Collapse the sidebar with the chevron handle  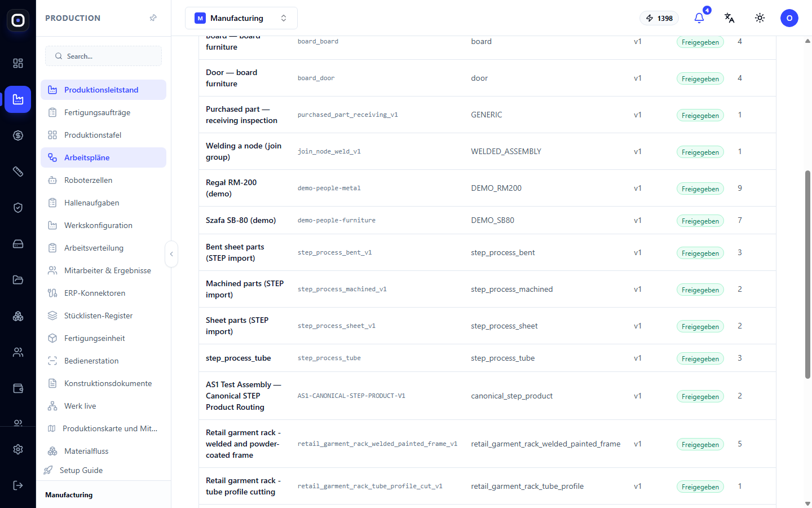[x=171, y=254]
